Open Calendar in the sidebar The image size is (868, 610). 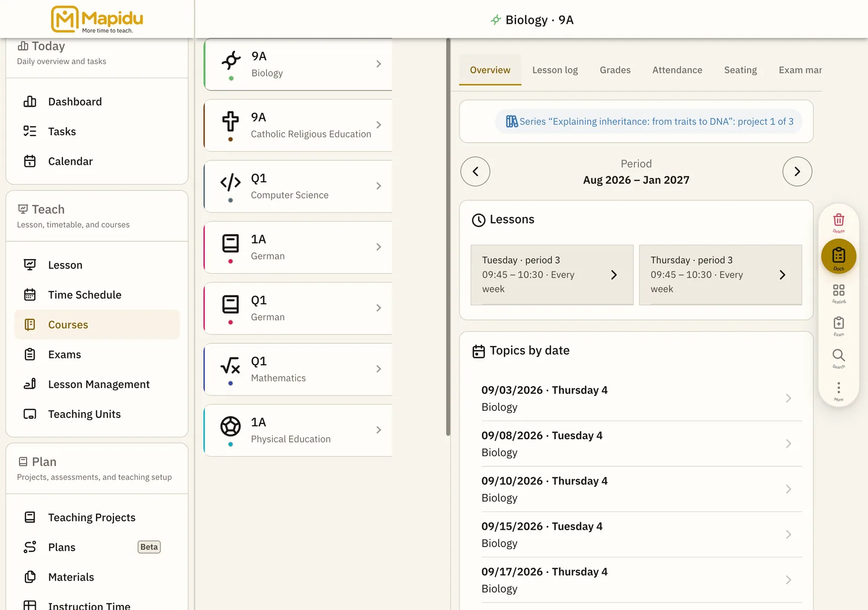(97, 162)
